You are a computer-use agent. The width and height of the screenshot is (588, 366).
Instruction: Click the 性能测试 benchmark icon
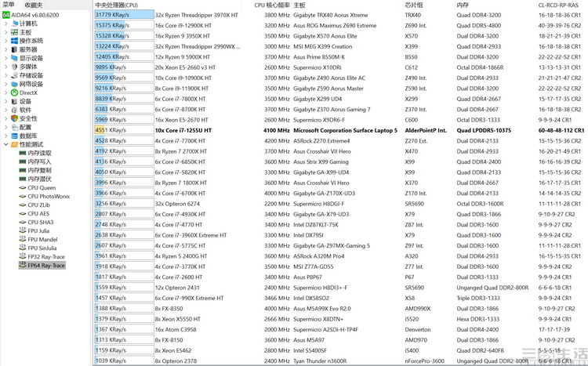click(x=15, y=144)
